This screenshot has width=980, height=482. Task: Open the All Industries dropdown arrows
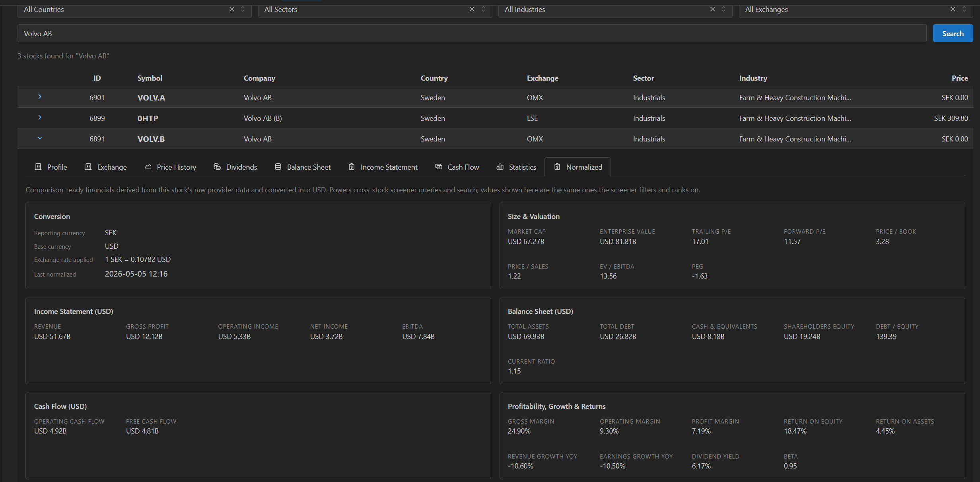(723, 9)
